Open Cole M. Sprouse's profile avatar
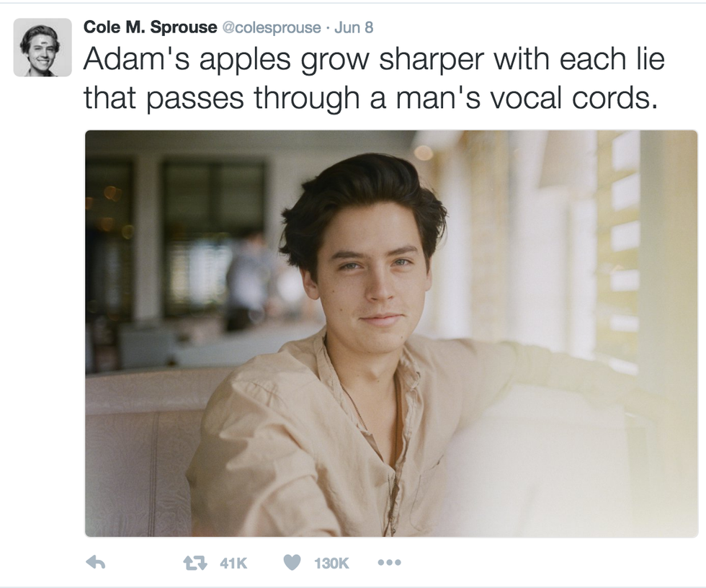The image size is (706, 588). (43, 48)
